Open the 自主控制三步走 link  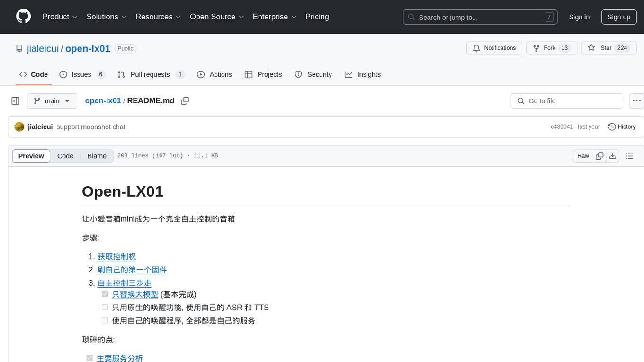pos(125,283)
